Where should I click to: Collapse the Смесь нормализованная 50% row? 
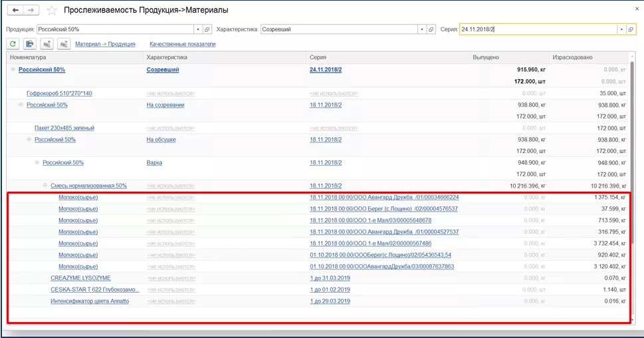click(x=45, y=186)
